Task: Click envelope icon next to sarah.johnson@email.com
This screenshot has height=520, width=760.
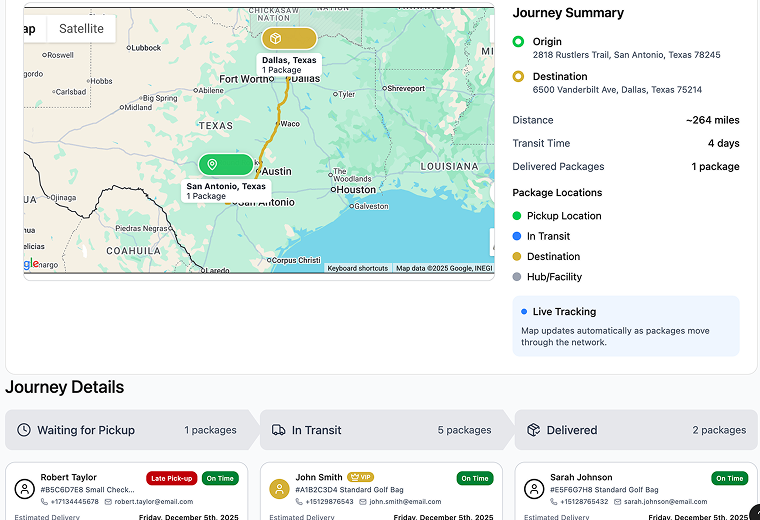Action: 618,502
